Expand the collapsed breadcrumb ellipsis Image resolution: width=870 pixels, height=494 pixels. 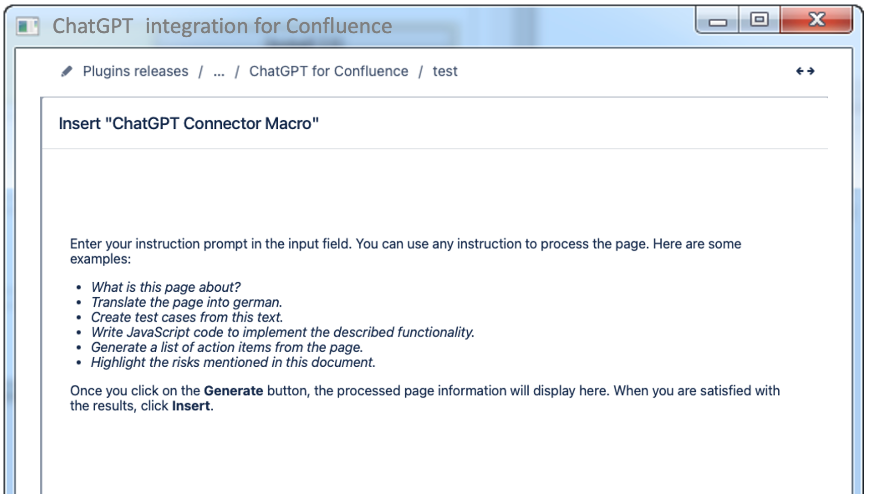click(218, 71)
